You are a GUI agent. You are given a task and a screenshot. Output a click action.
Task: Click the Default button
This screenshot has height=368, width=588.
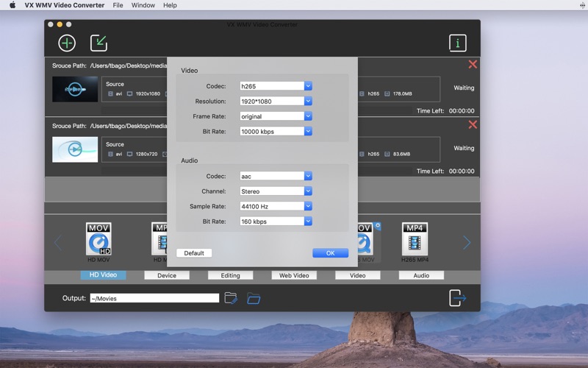click(194, 253)
